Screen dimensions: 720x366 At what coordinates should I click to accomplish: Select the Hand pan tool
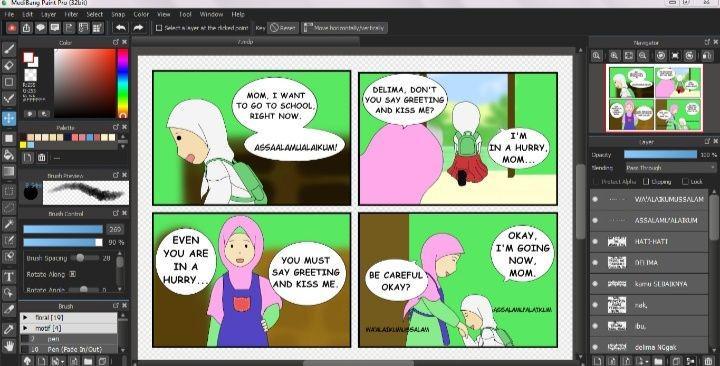(9, 345)
